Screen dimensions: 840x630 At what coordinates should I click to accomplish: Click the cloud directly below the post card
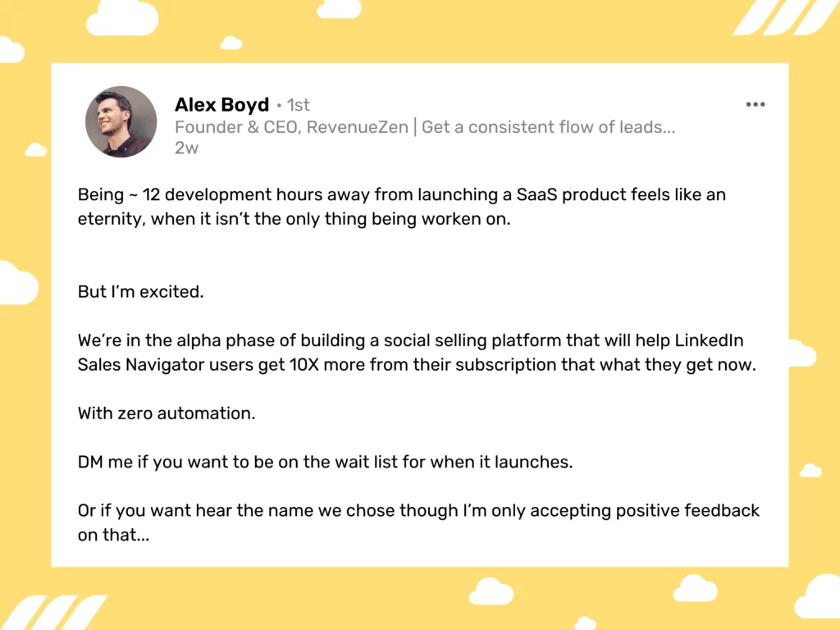[x=491, y=591]
